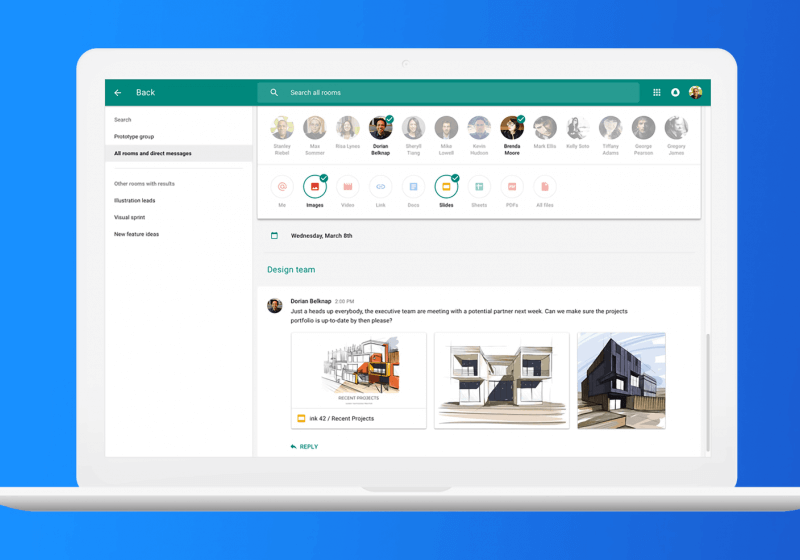
Task: Choose the All files filter
Action: click(545, 187)
